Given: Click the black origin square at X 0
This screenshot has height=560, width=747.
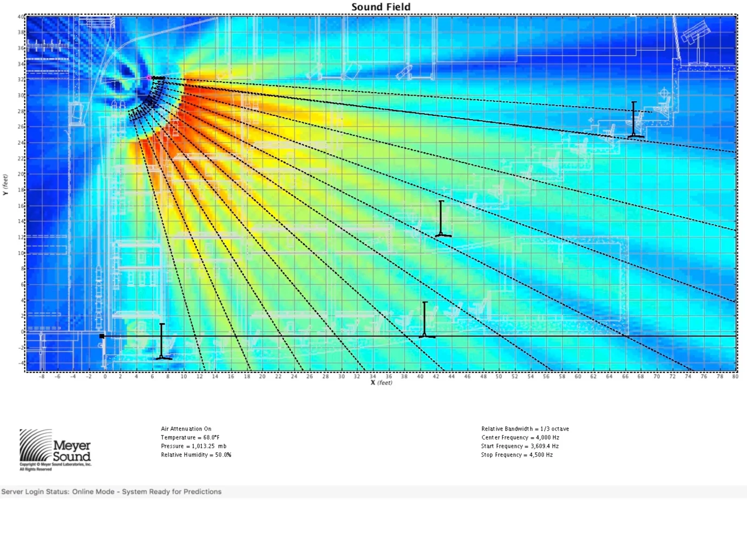Looking at the screenshot, I should 102,336.
